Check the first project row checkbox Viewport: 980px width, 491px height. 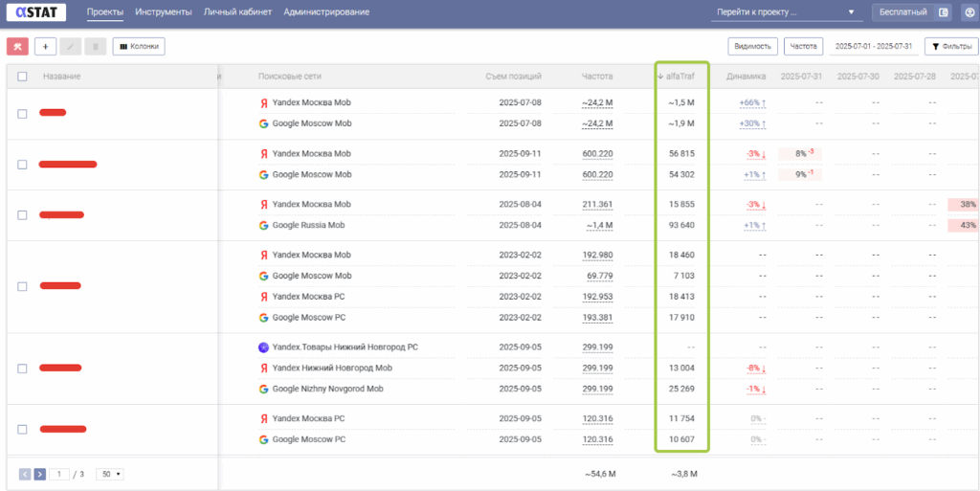22,114
